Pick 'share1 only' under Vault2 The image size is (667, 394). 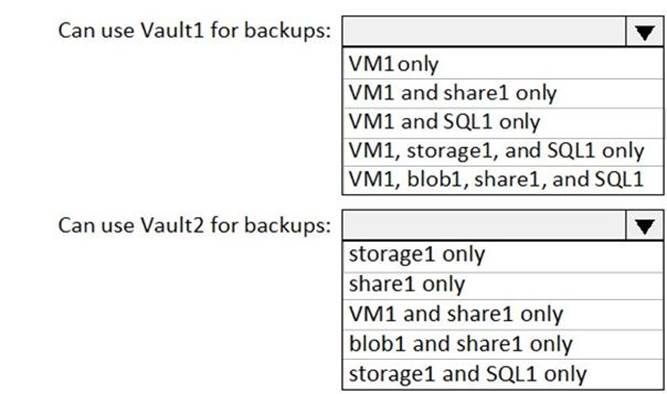tap(502, 286)
